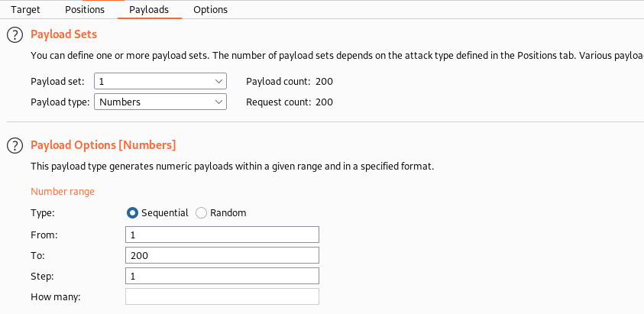Open the Options tab
Image resolution: width=644 pixels, height=314 pixels.
tap(210, 10)
